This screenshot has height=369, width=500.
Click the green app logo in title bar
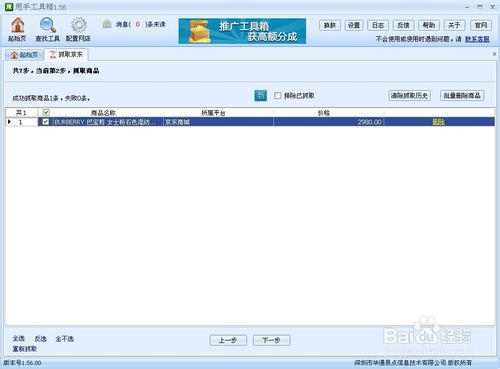(x=8, y=7)
